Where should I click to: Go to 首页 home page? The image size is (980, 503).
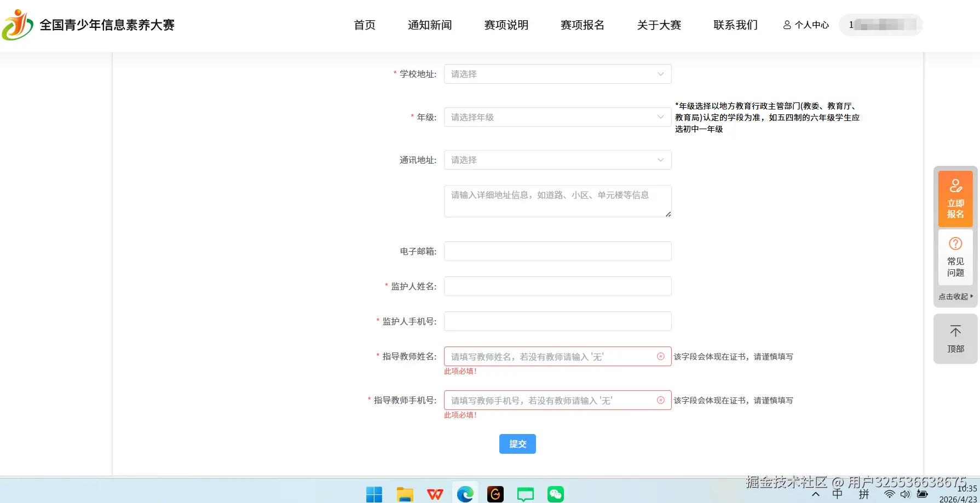tap(365, 25)
